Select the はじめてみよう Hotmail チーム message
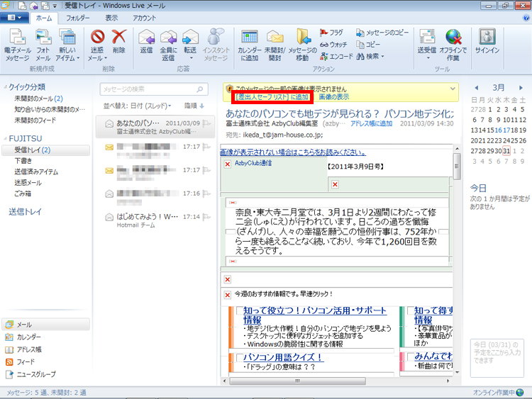This screenshot has width=532, height=399. (155, 220)
